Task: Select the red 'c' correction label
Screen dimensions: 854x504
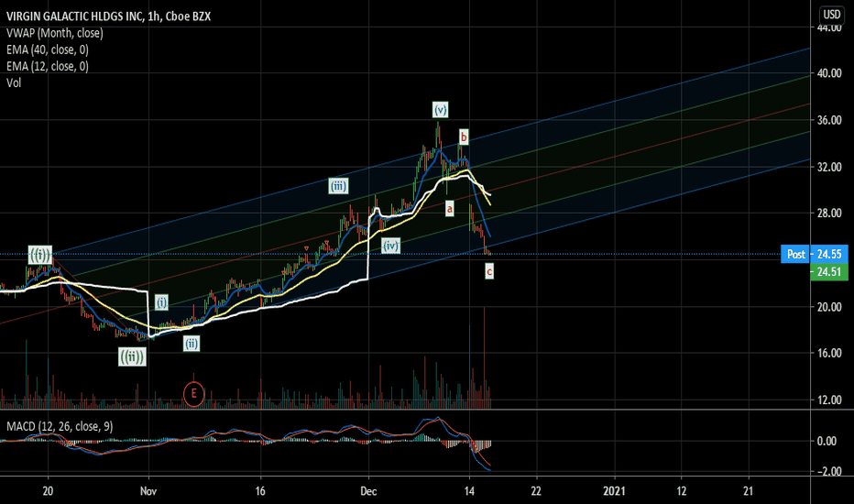Action: pos(489,271)
